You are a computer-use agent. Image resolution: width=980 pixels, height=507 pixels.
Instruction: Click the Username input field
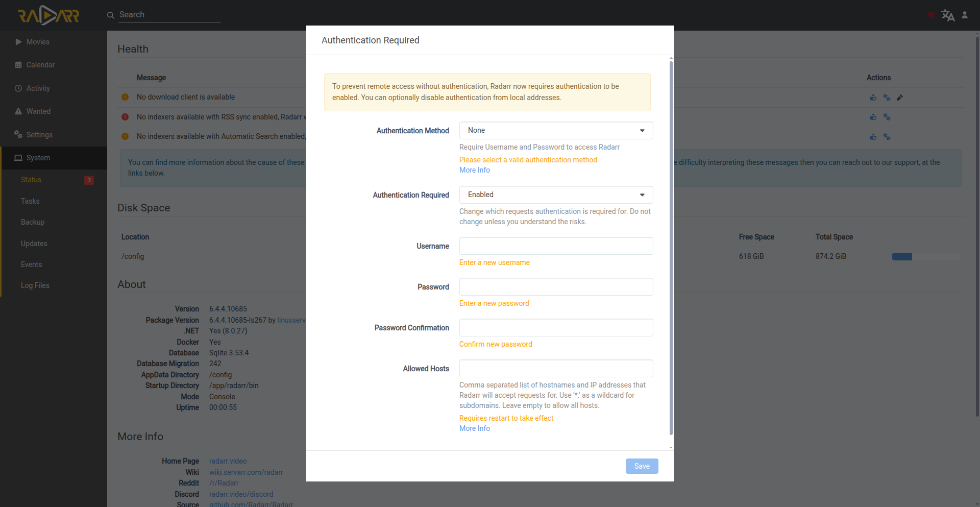(556, 246)
